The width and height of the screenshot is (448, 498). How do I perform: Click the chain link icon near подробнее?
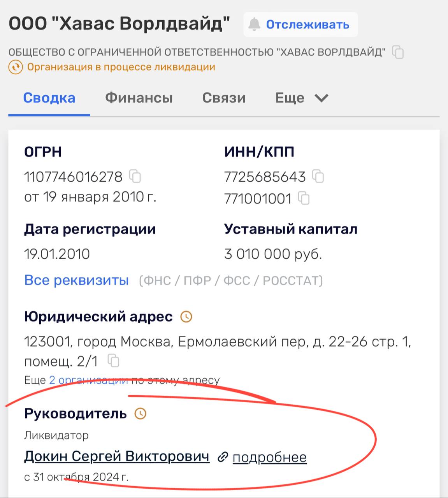pos(222,457)
